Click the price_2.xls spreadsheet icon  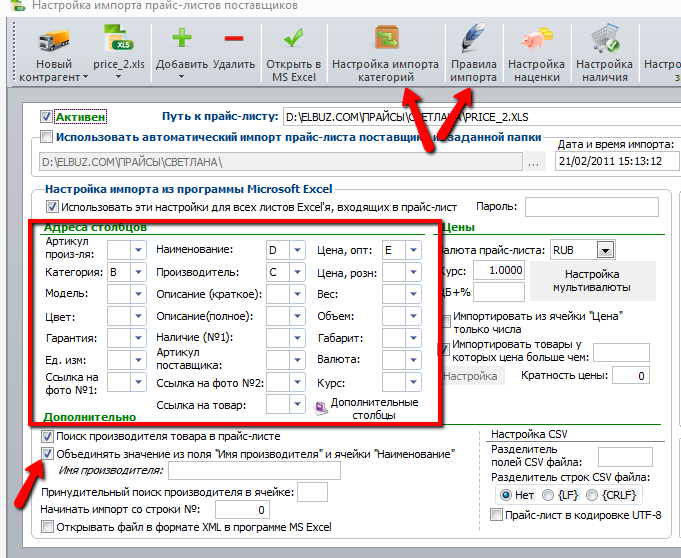119,38
